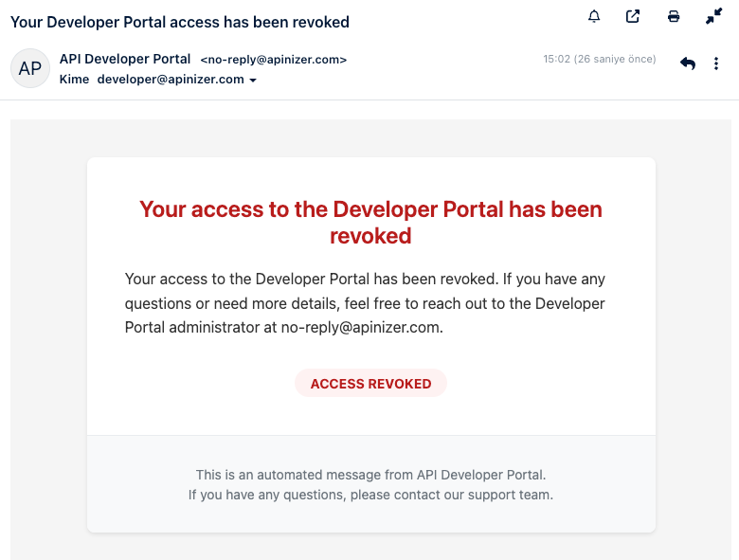Click the recipient developer@apinizer.com

pyautogui.click(x=171, y=80)
